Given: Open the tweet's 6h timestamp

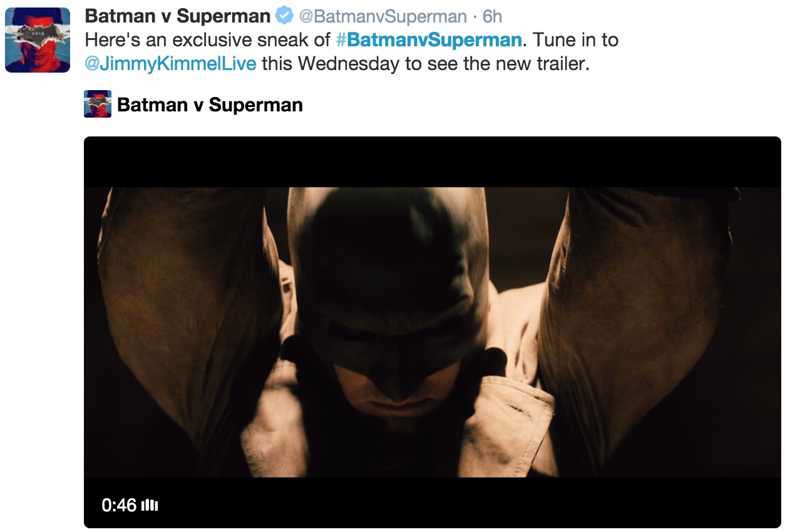Looking at the screenshot, I should coord(492,16).
